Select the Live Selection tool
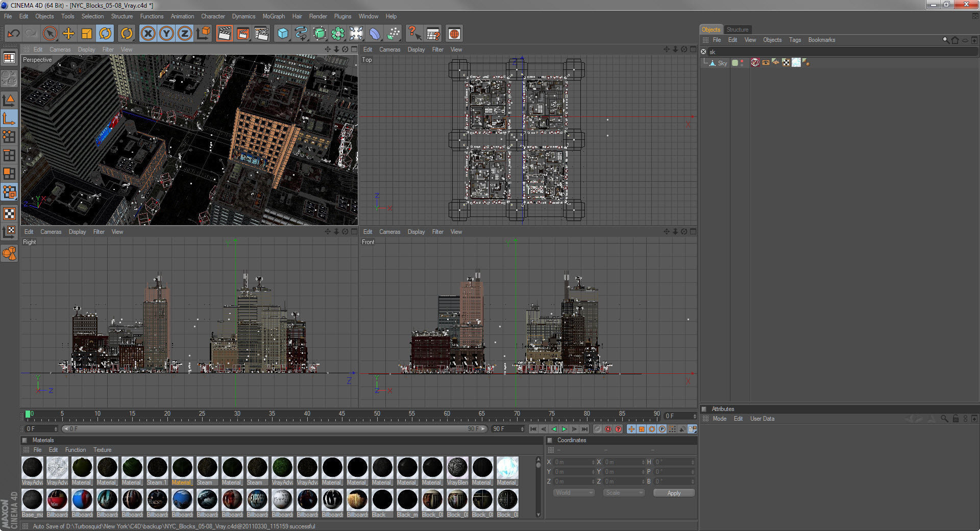The image size is (980, 531). pyautogui.click(x=50, y=34)
